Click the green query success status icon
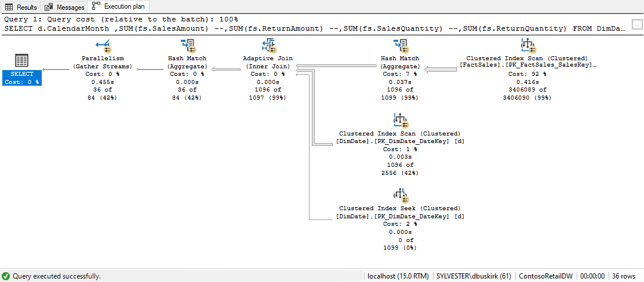644x282 pixels. (6, 276)
